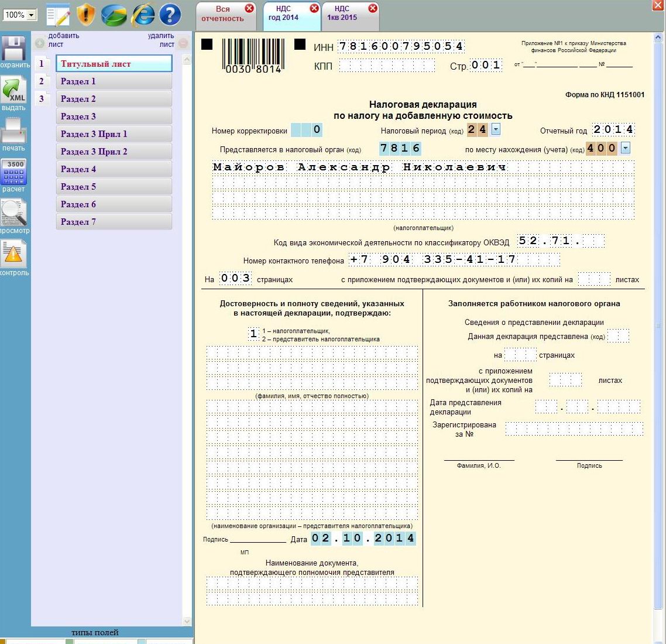The image size is (666, 644).
Task: Switch to the НДС 1кв 2015 tab
Action: 342,13
